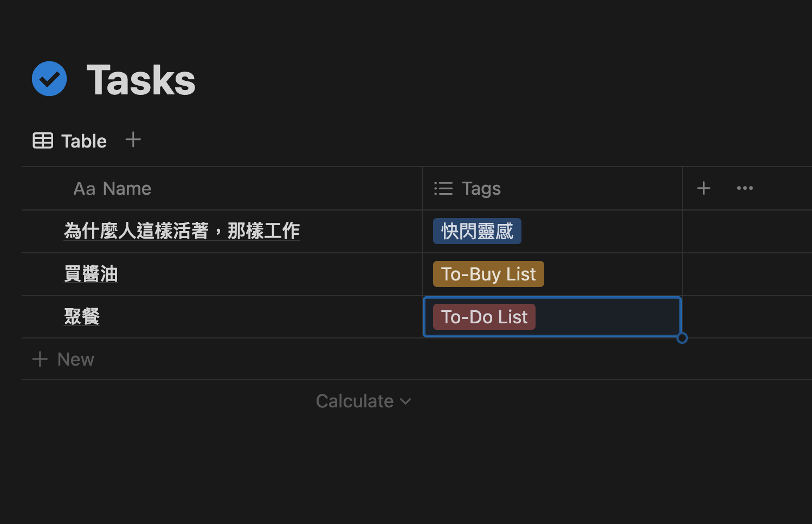Click the Tasks page title
The image size is (812, 524).
pos(140,80)
